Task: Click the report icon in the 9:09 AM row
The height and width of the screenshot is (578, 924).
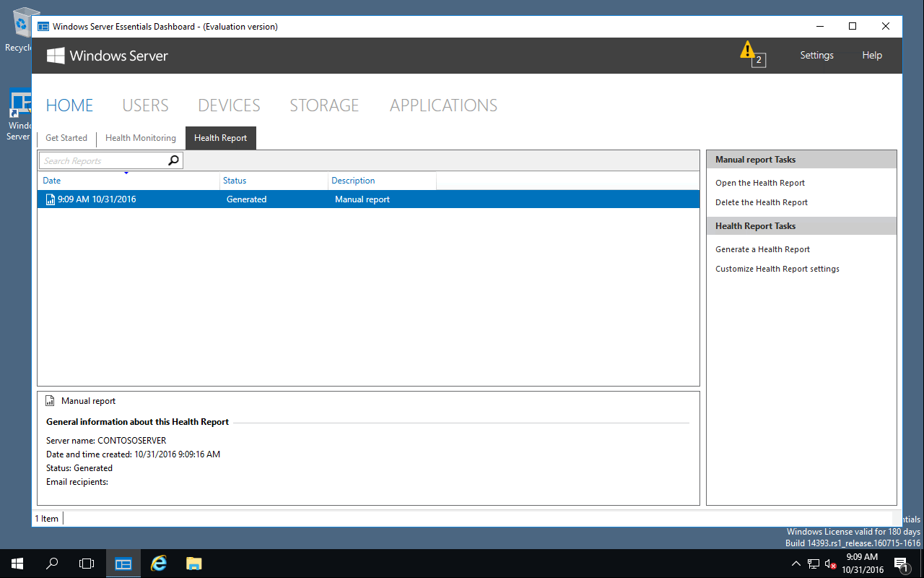Action: 50,199
